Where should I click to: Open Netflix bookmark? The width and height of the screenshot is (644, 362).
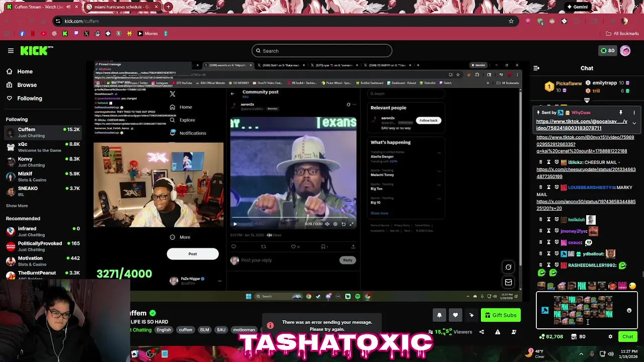[x=33, y=34]
